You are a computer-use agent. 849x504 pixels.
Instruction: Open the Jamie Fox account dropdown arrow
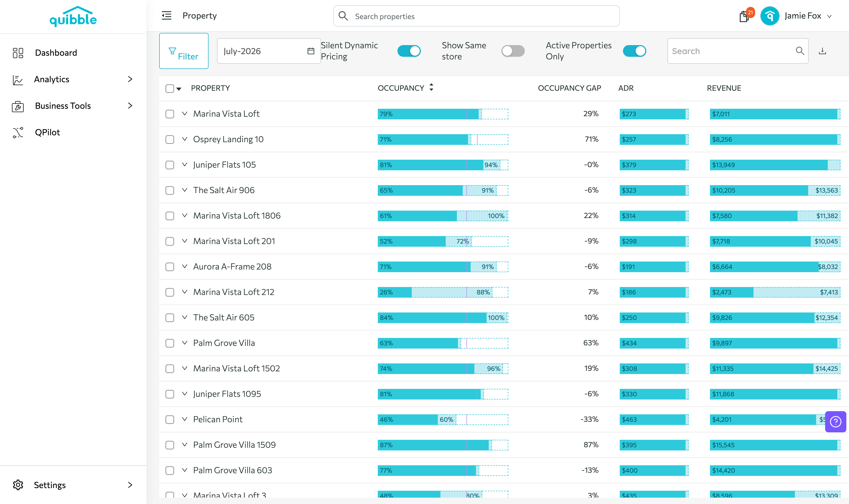(829, 16)
